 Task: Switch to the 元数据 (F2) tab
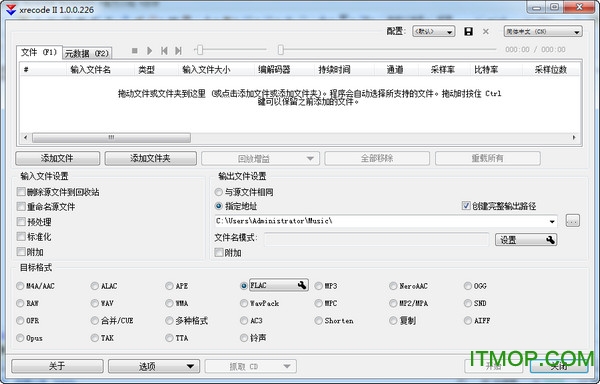point(87,54)
